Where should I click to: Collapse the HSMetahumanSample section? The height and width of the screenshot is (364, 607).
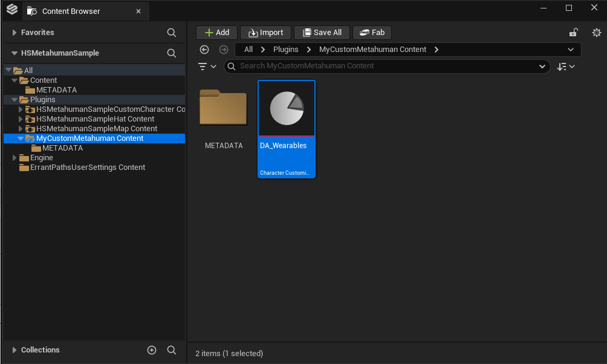pos(15,53)
